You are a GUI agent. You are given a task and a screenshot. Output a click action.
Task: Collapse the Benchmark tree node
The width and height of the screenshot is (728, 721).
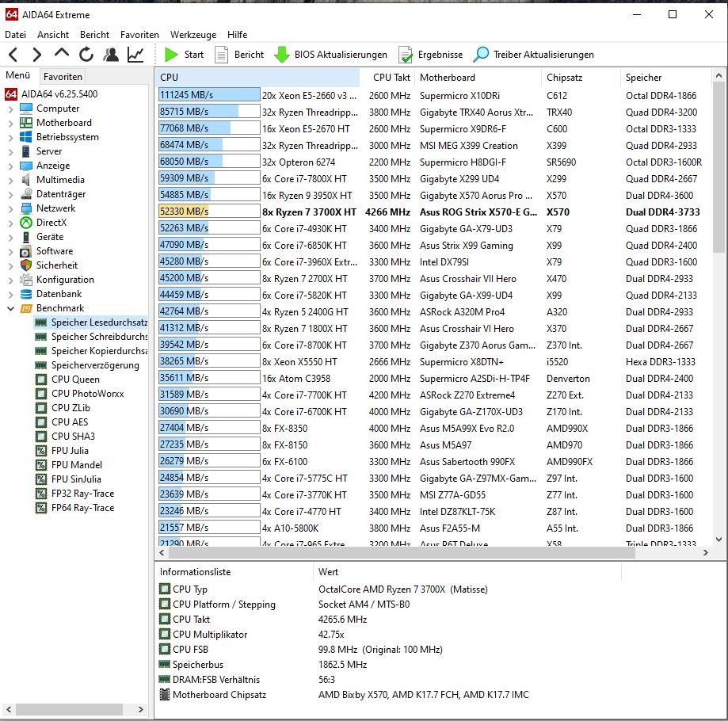click(10, 308)
